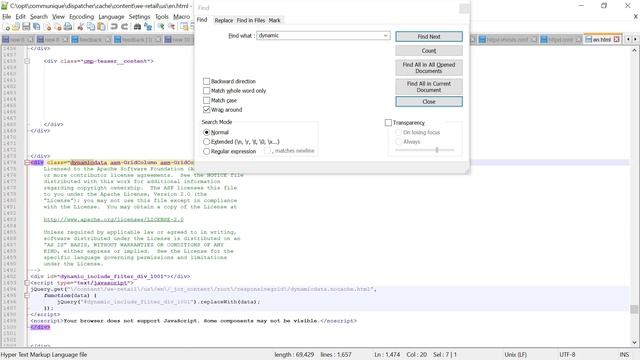Open the Settings menu
The image size is (640, 360).
click(x=140, y=17)
